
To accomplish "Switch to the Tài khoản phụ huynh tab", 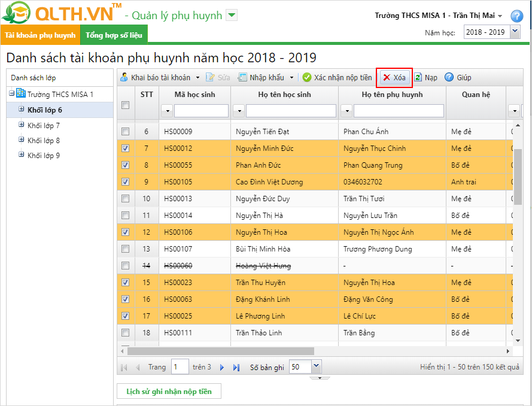I will coord(40,35).
